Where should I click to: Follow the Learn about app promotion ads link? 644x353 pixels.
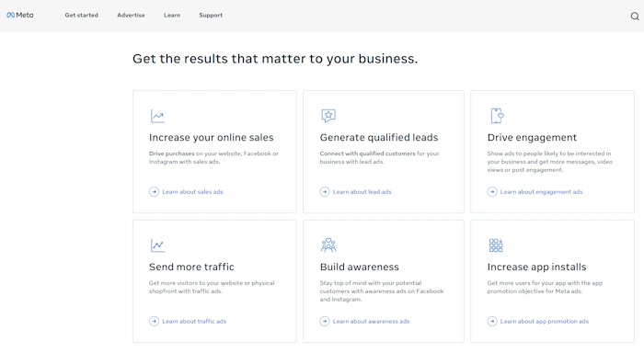[545, 321]
